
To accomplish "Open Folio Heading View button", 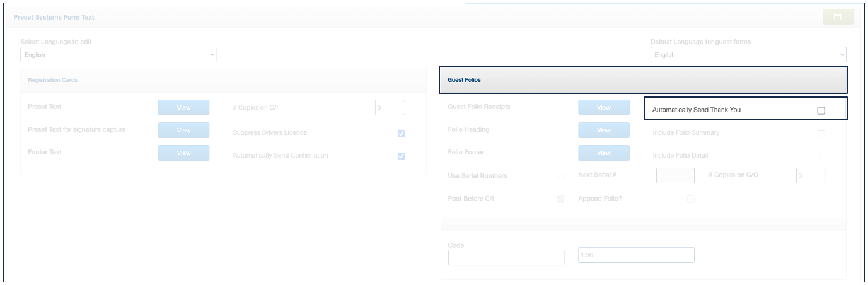I will [603, 131].
